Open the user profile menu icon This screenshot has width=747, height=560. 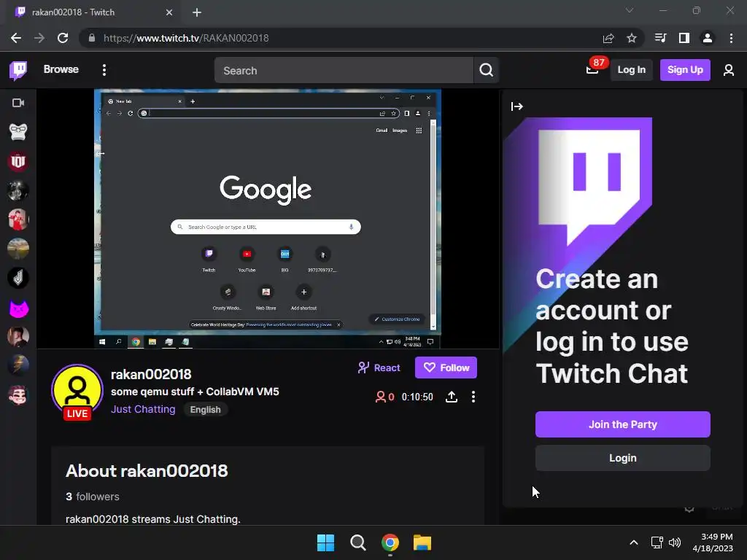(729, 71)
